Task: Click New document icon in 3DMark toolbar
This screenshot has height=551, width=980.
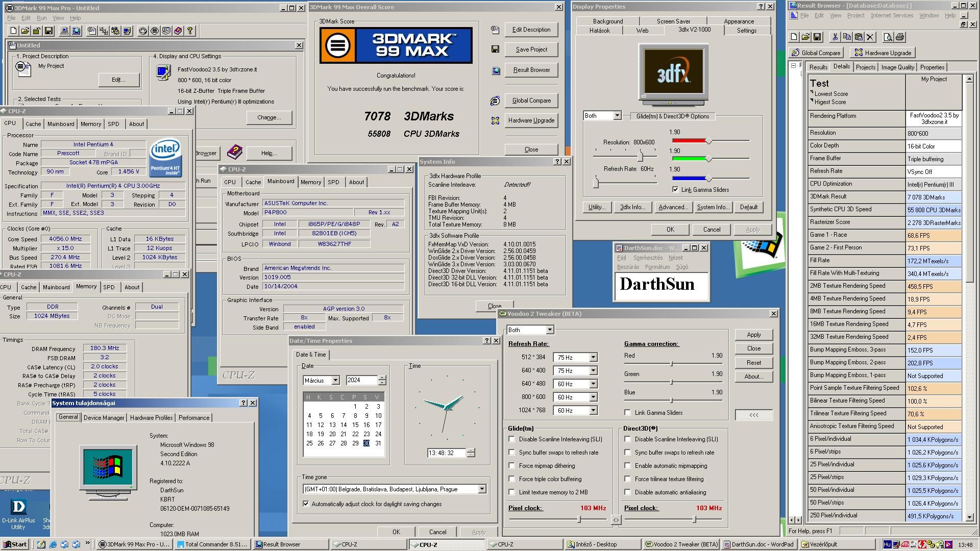Action: (14, 31)
